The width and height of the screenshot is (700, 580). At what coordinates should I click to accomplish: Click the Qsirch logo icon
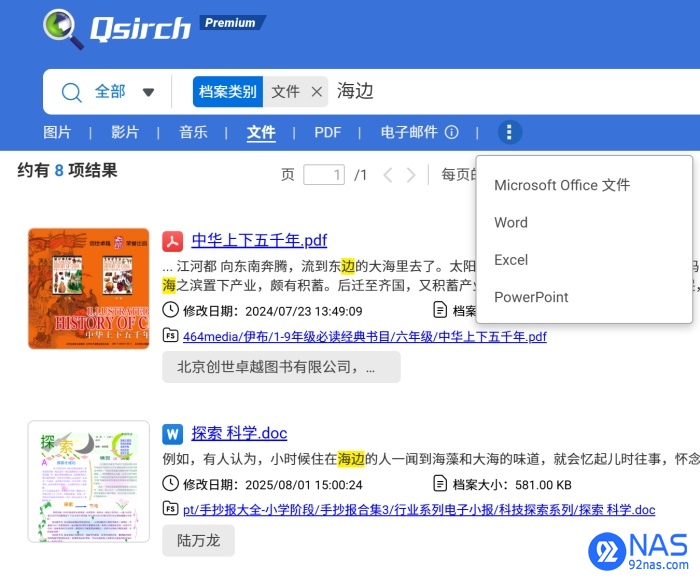pos(63,29)
